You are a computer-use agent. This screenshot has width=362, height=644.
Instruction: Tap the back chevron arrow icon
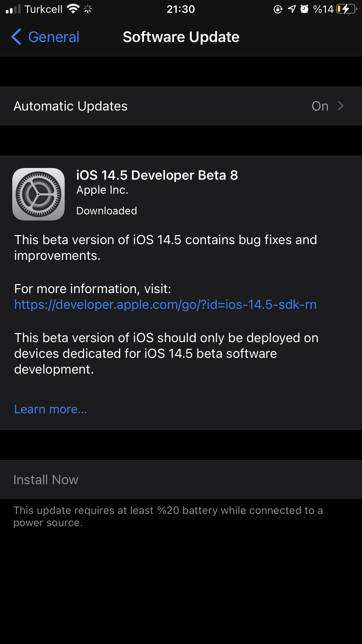[16, 37]
